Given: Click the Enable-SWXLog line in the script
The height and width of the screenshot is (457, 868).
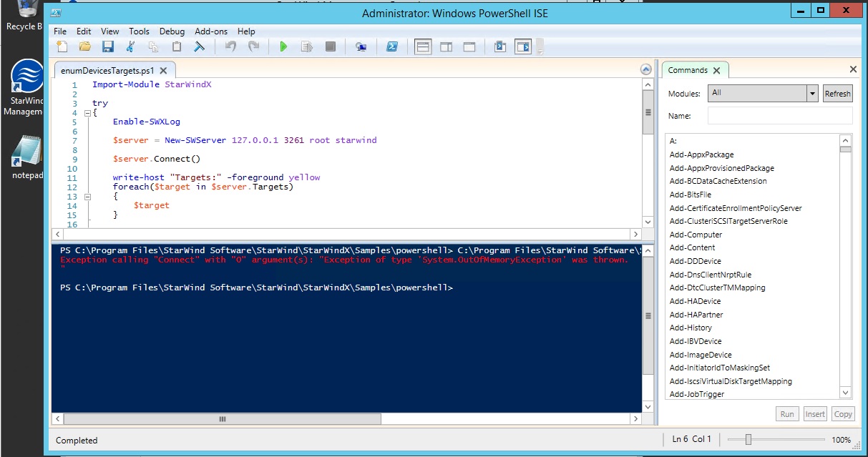Looking at the screenshot, I should coord(147,122).
